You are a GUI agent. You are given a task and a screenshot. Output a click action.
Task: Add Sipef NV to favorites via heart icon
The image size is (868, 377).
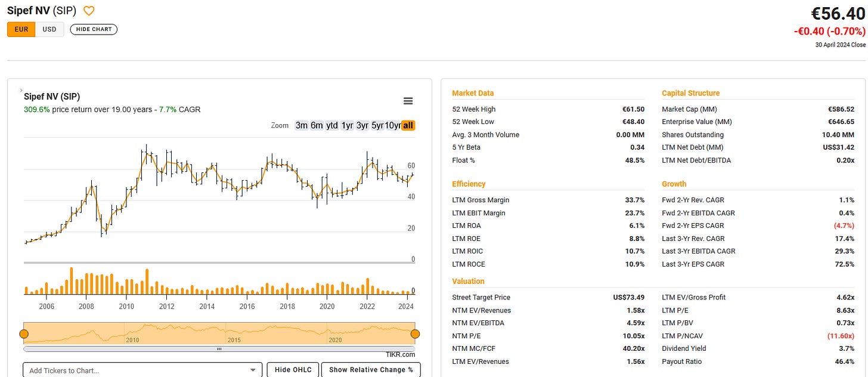click(89, 11)
